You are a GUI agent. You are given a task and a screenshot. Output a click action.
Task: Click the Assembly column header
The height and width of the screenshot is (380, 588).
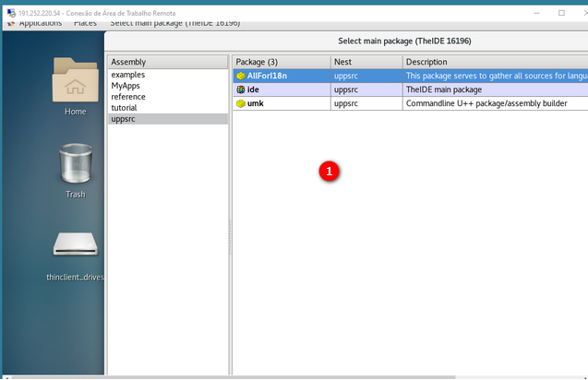(x=168, y=62)
